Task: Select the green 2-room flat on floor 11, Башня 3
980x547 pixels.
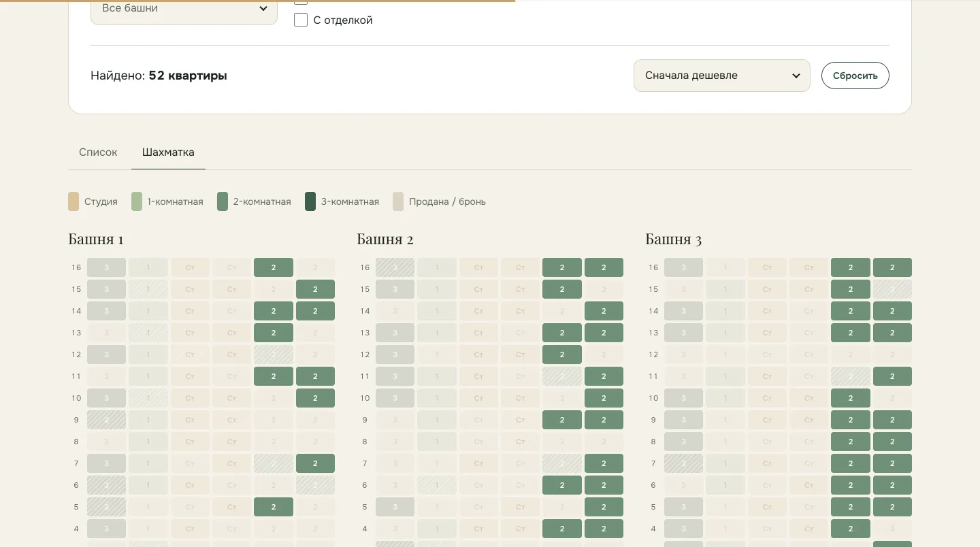Action: [x=892, y=376]
